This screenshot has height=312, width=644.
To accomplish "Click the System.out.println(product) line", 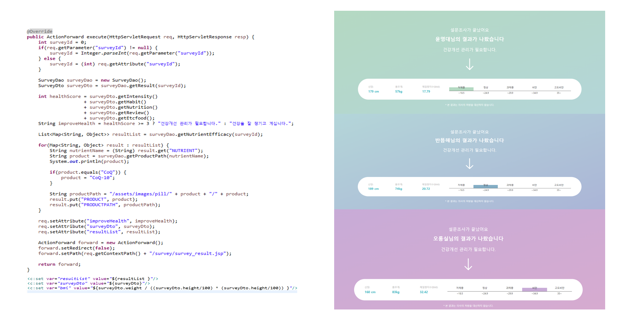I will (x=89, y=162).
